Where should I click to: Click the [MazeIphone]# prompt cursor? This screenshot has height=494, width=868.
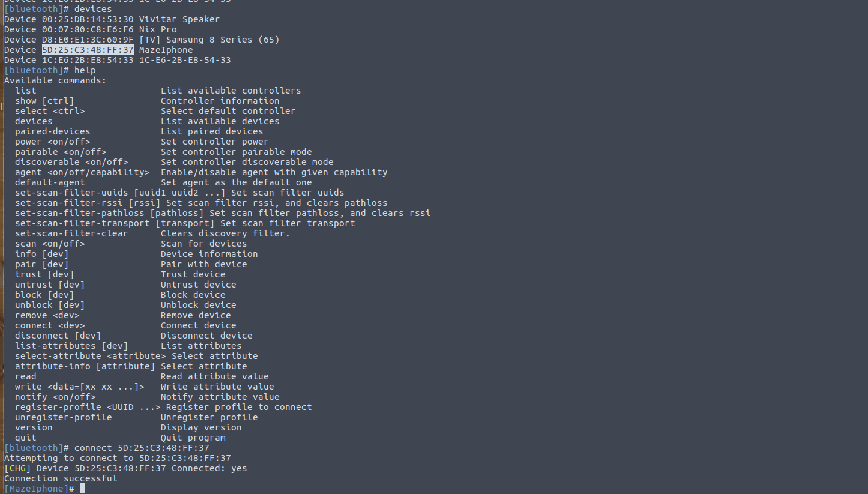(x=82, y=489)
